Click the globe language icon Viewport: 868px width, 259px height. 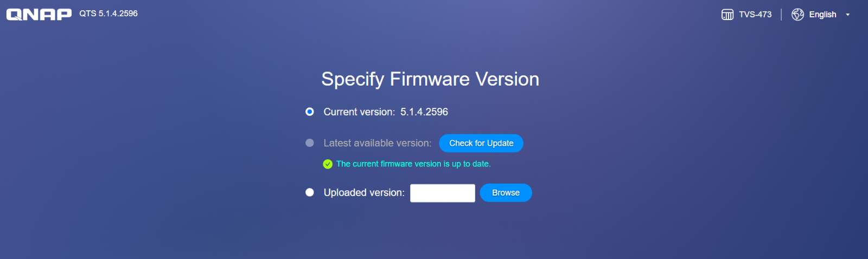[797, 15]
